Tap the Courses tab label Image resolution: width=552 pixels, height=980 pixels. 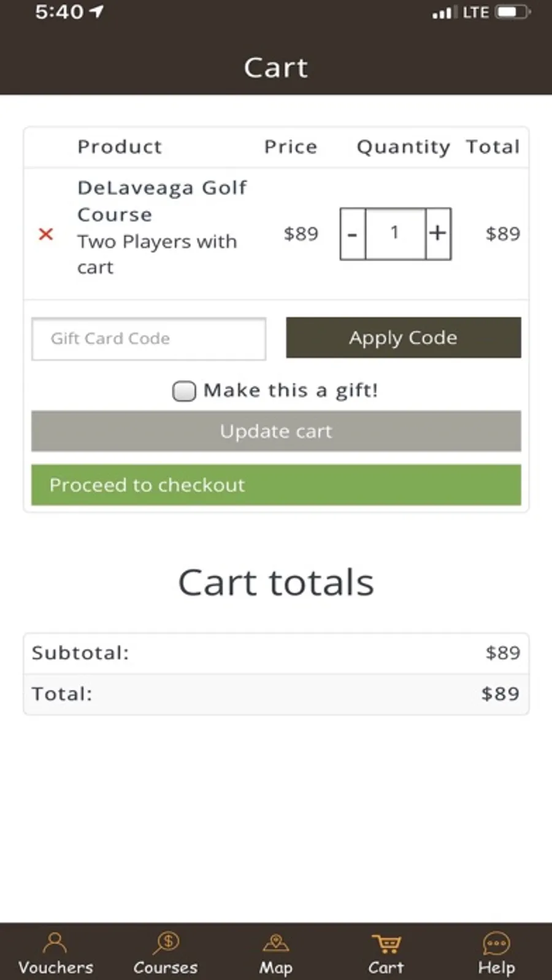166,968
